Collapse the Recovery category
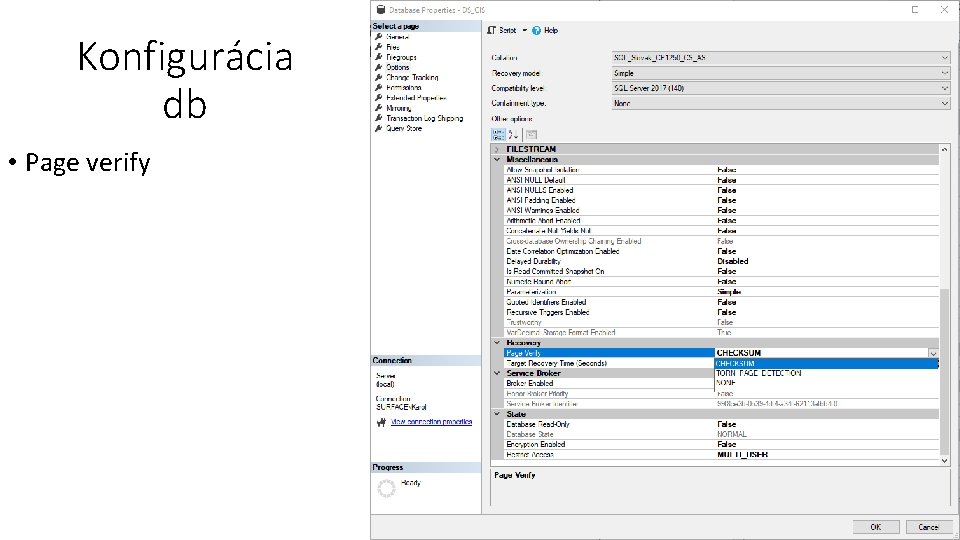The image size is (960, 540). point(497,343)
